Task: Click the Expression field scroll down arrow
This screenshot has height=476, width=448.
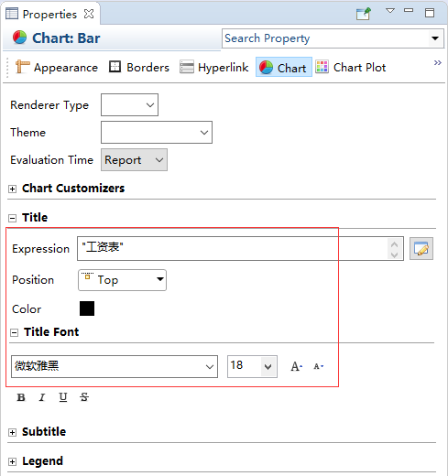Action: (x=394, y=254)
